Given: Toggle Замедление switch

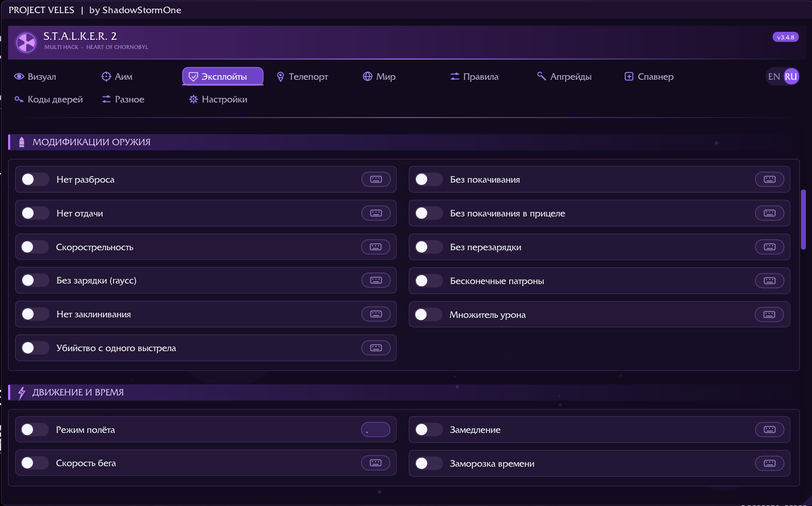Looking at the screenshot, I should pyautogui.click(x=428, y=430).
